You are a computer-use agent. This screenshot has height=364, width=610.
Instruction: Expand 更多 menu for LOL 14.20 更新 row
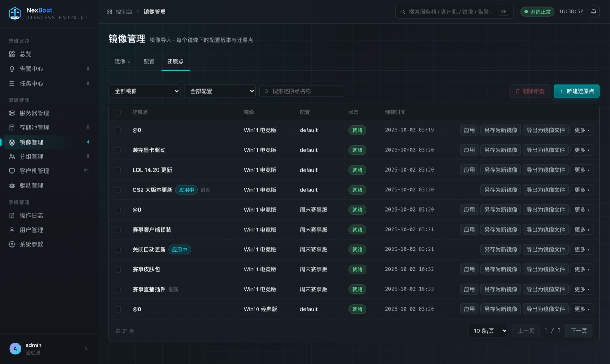click(x=582, y=170)
